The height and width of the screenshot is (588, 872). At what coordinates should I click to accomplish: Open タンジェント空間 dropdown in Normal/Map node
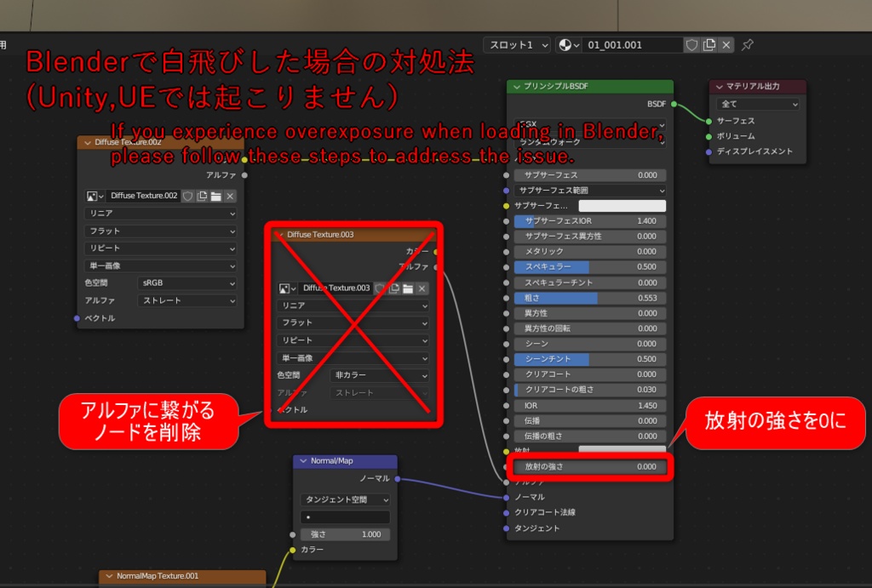[x=346, y=500]
